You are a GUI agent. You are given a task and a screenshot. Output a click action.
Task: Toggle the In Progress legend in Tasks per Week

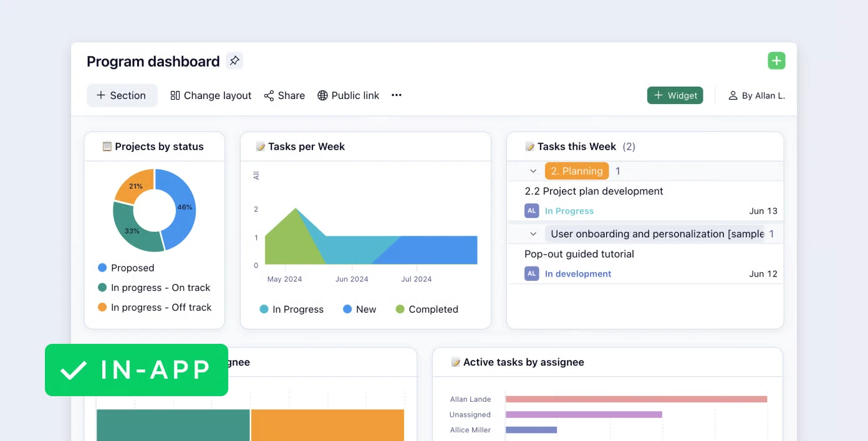coord(291,309)
